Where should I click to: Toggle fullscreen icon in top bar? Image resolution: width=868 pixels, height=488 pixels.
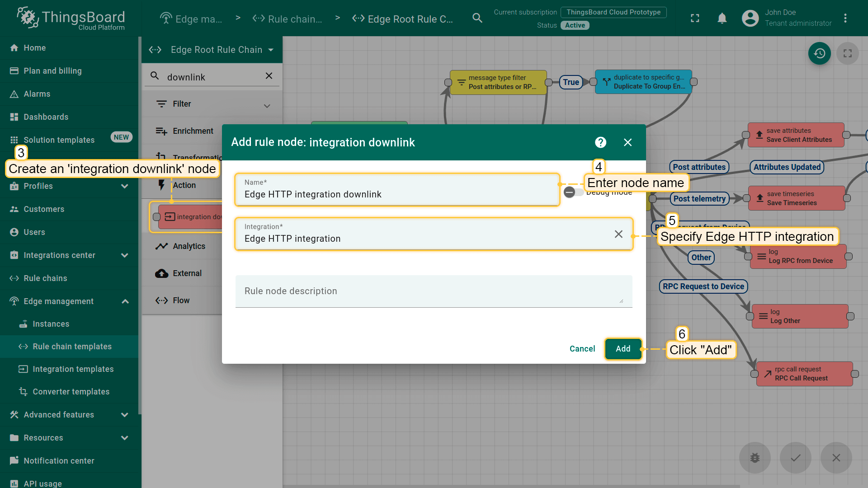point(695,18)
